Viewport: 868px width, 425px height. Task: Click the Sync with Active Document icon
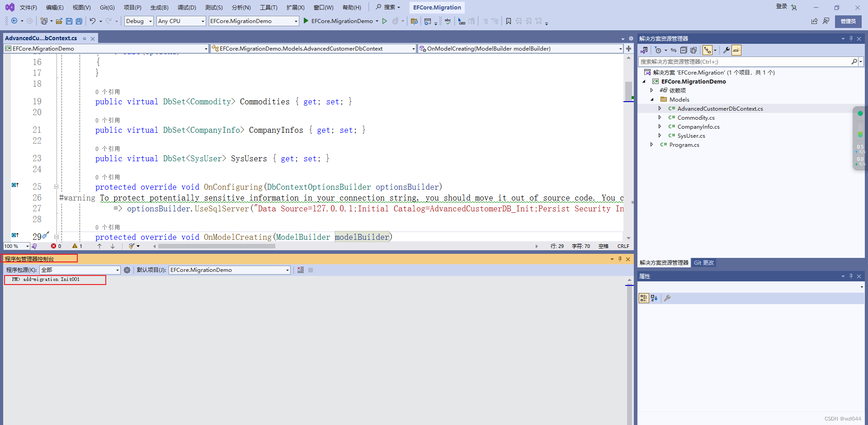674,50
